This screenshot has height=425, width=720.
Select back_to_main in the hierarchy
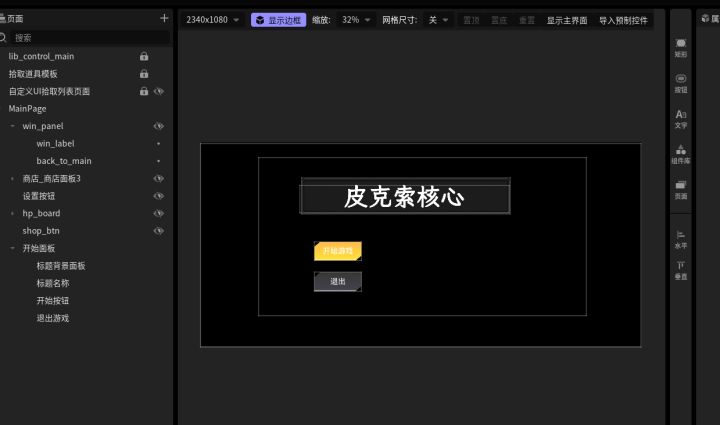(x=64, y=161)
